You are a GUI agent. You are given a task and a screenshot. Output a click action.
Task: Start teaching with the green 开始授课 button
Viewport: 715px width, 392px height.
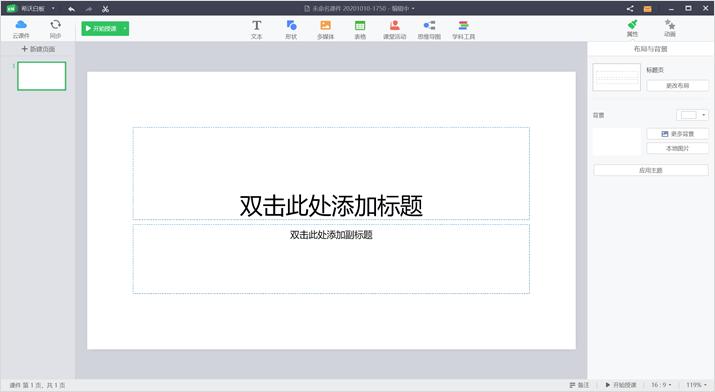[x=101, y=28]
